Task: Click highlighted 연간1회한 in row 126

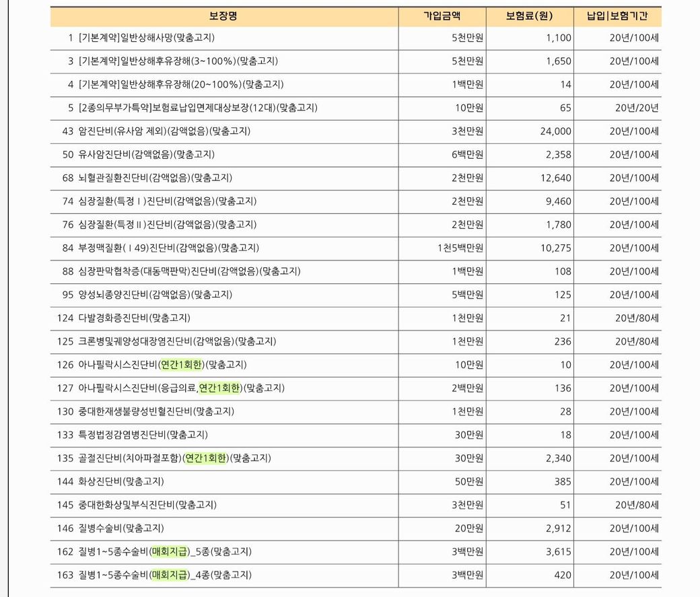Action: click(x=182, y=365)
